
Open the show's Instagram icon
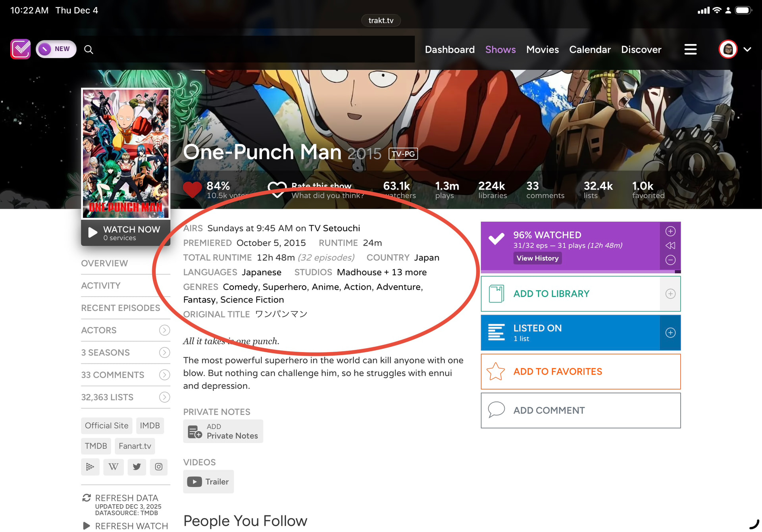pyautogui.click(x=159, y=467)
